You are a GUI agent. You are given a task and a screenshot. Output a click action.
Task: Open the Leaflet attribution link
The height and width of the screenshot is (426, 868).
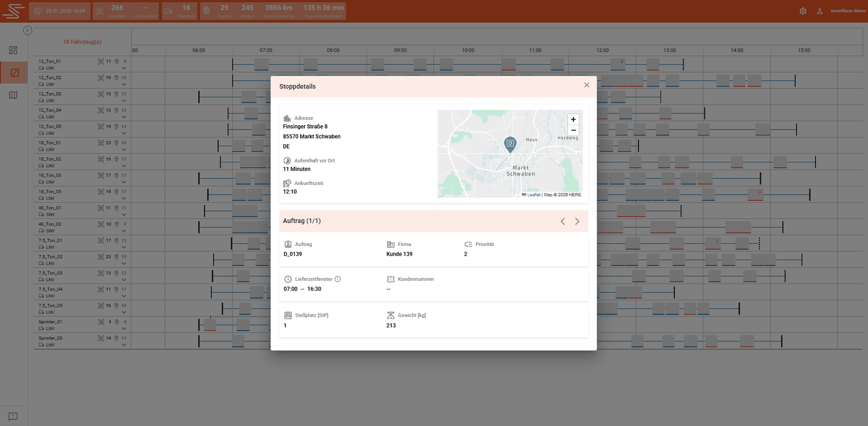(533, 195)
